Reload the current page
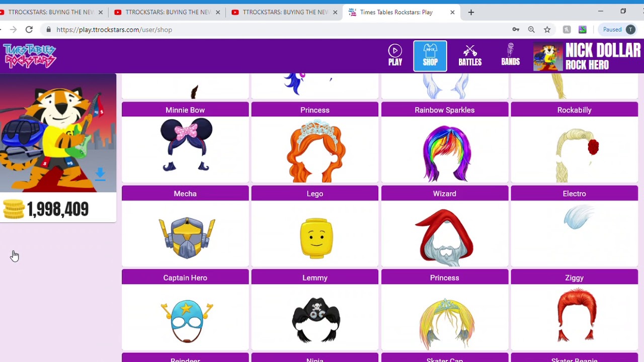 tap(29, 30)
